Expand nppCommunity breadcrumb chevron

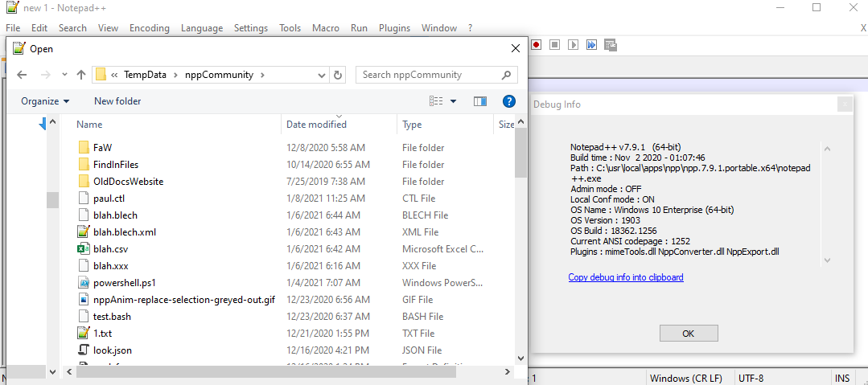point(262,75)
